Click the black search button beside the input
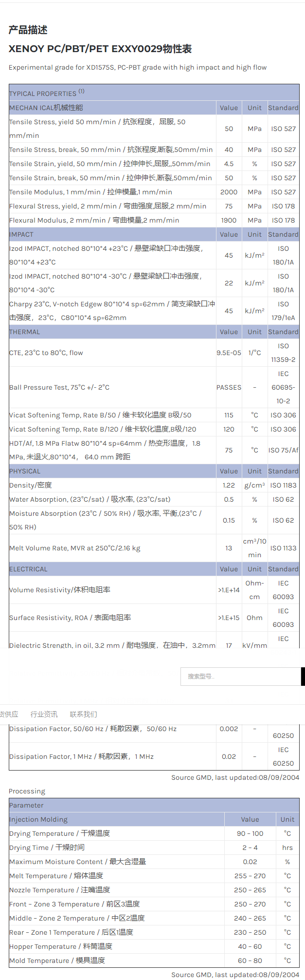 tap(303, 677)
